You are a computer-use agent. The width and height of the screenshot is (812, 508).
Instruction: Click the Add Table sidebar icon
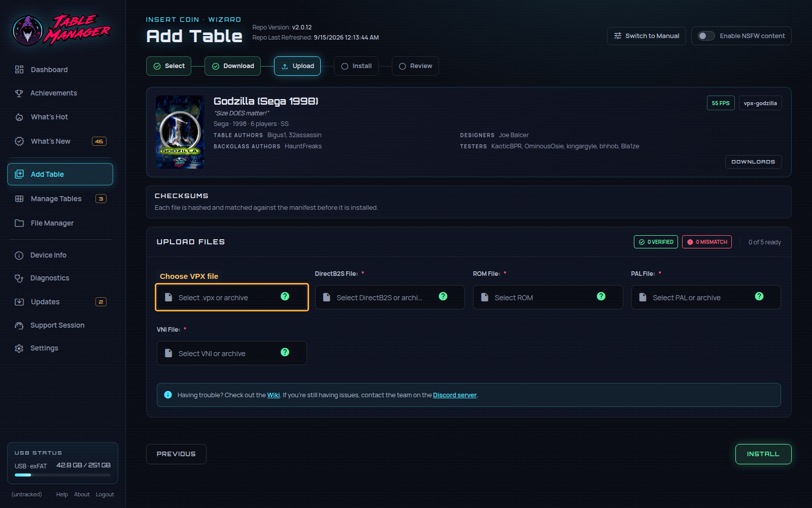(x=19, y=174)
